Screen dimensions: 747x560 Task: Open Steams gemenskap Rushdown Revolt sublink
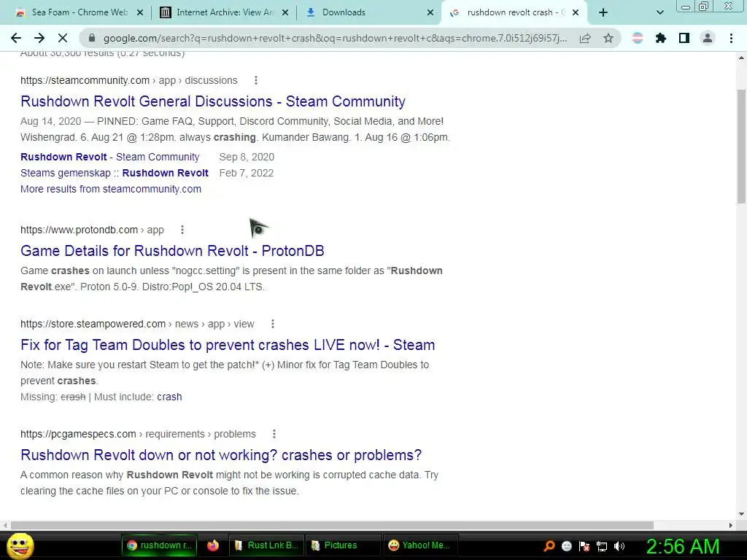[x=115, y=173]
